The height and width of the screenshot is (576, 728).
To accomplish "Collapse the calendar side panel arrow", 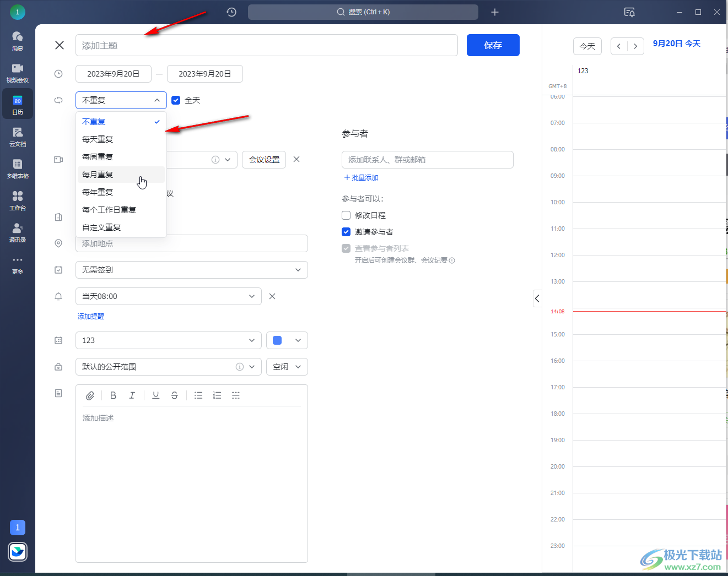I will tap(537, 298).
